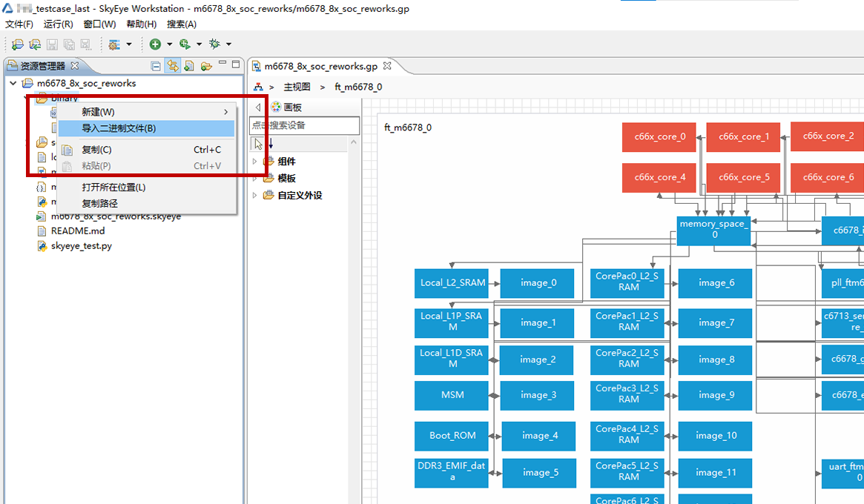Screen dimensions: 864x504
Task: Open dropdown next to run configuration icon
Action: [199, 44]
